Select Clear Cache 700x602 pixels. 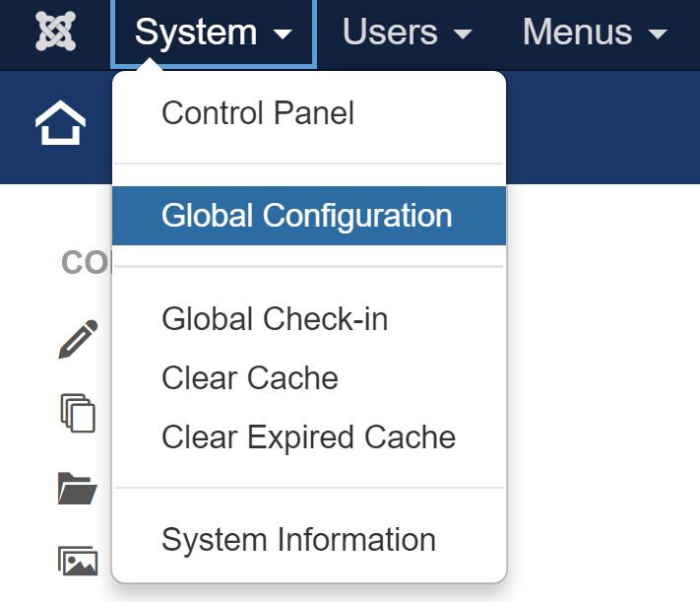click(250, 378)
